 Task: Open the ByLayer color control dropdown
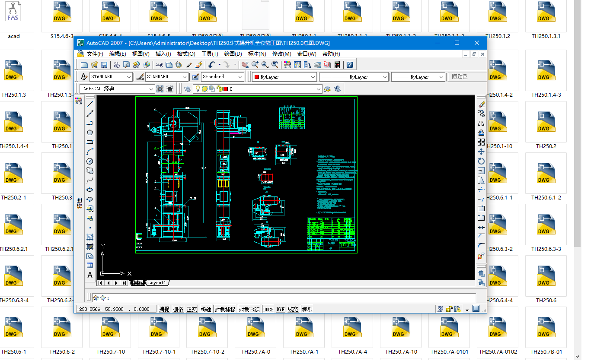pos(313,77)
